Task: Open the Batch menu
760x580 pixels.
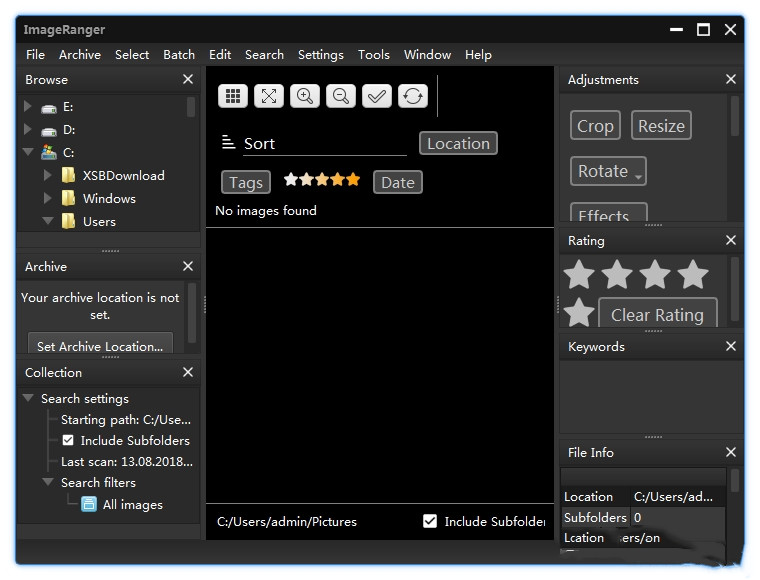Action: pyautogui.click(x=179, y=54)
